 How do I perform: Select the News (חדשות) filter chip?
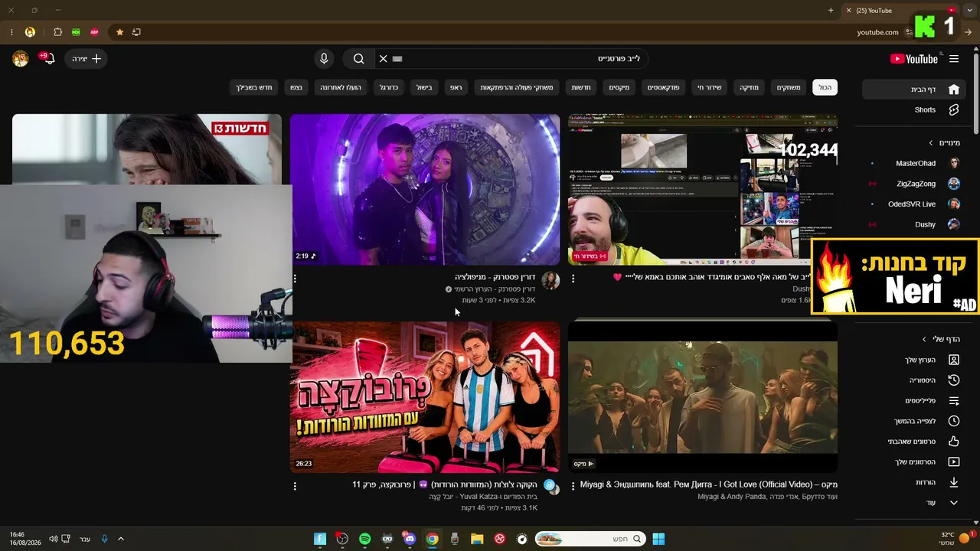tap(581, 87)
